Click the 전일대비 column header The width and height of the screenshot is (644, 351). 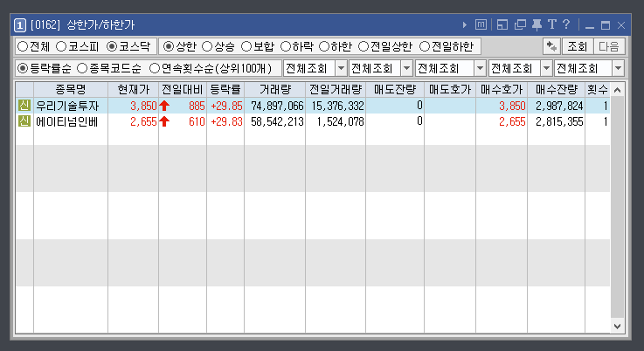click(183, 89)
